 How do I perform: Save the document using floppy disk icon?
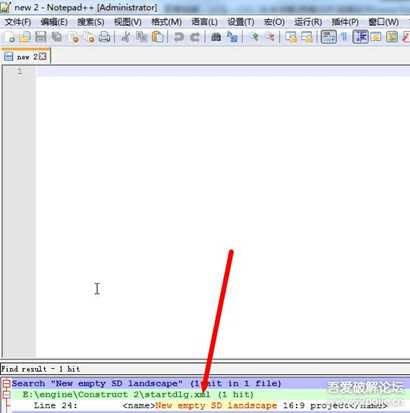pos(41,37)
